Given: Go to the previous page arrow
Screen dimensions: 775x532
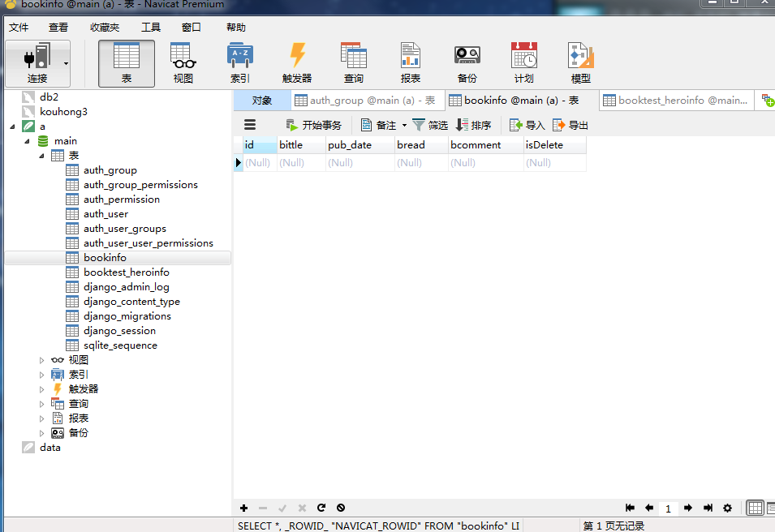Looking at the screenshot, I should coord(649,508).
